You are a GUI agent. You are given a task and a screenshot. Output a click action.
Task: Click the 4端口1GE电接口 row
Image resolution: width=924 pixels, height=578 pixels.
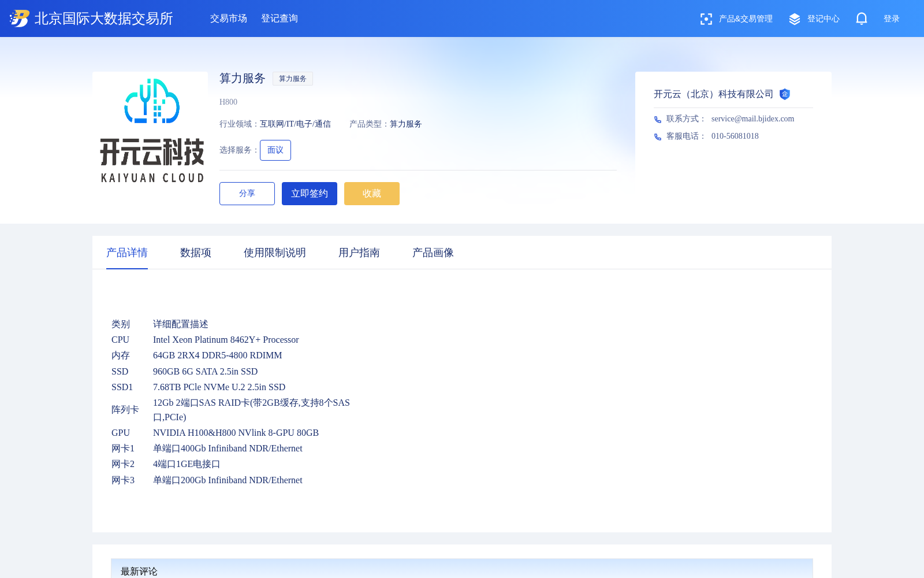point(187,464)
